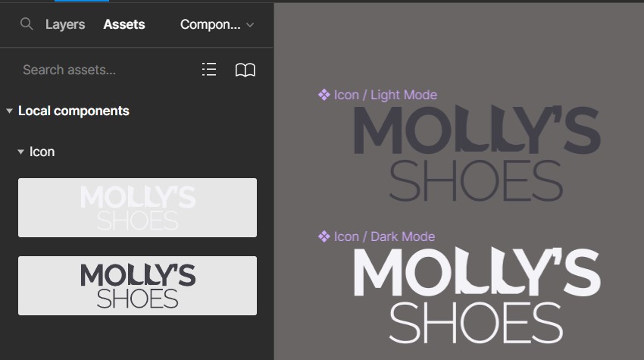Click the search magnifier icon
Viewport: 644px width, 360px height.
pyautogui.click(x=27, y=24)
